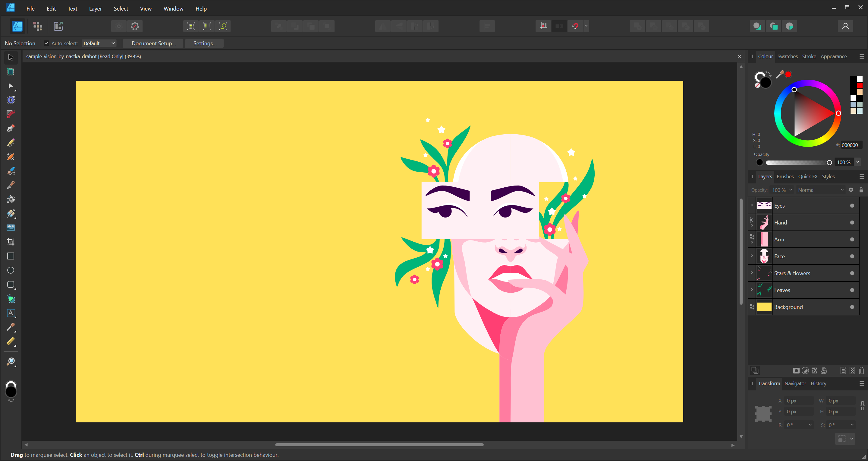The height and width of the screenshot is (461, 868).
Task: Uncheck the Auto-select checkbox
Action: [46, 43]
